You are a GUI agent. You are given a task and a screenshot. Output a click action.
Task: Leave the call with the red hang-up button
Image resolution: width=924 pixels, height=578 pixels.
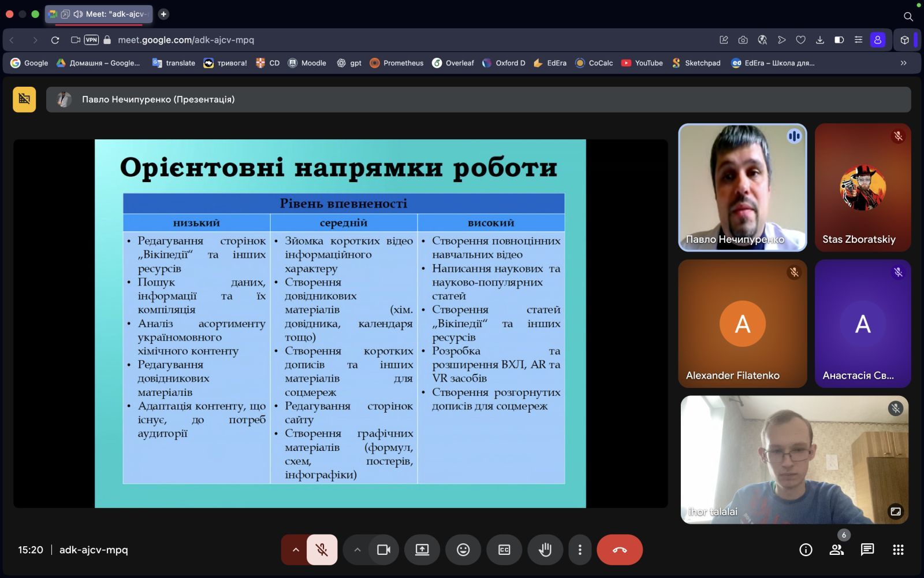(619, 550)
